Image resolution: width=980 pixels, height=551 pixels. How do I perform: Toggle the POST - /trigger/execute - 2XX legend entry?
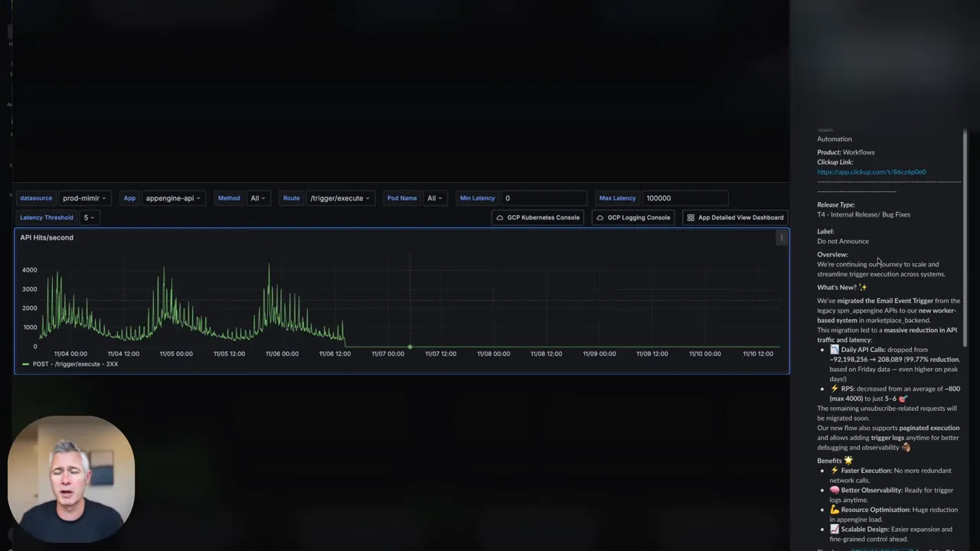point(75,364)
